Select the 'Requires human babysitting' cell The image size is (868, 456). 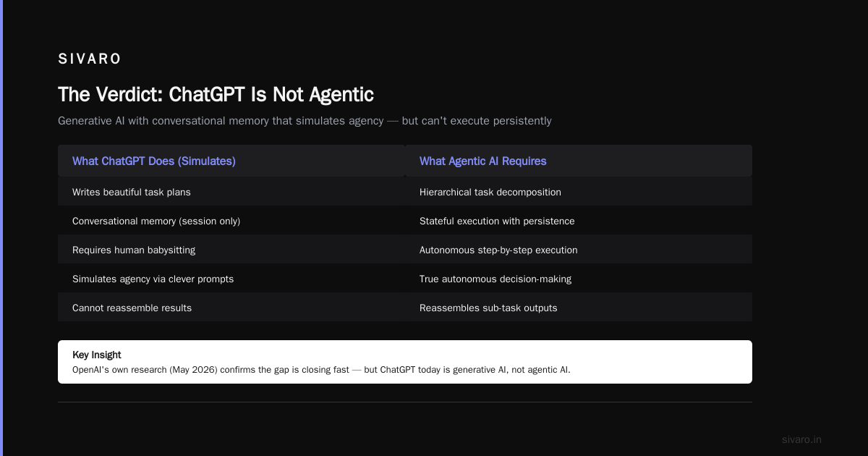point(231,250)
